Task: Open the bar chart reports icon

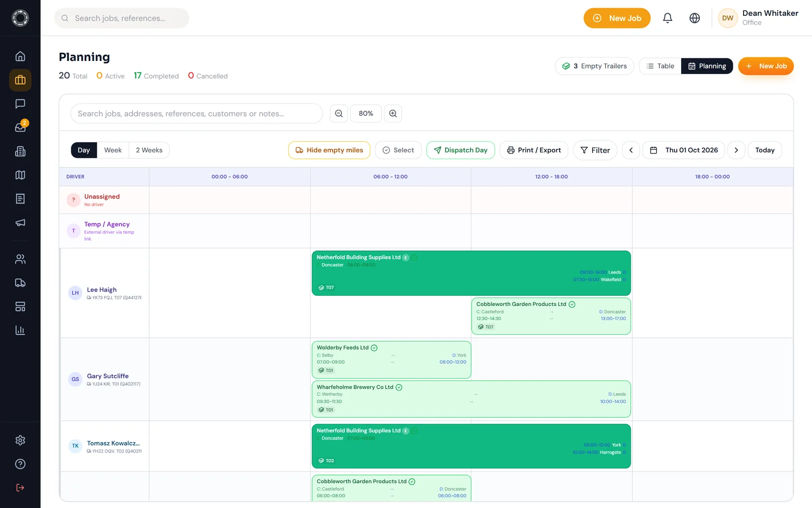Action: click(x=20, y=330)
